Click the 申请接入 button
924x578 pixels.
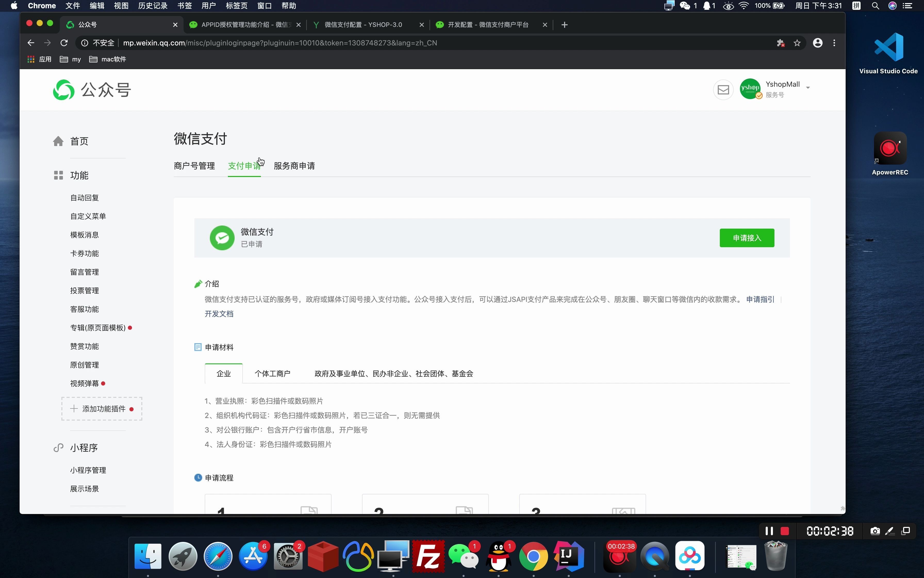747,238
